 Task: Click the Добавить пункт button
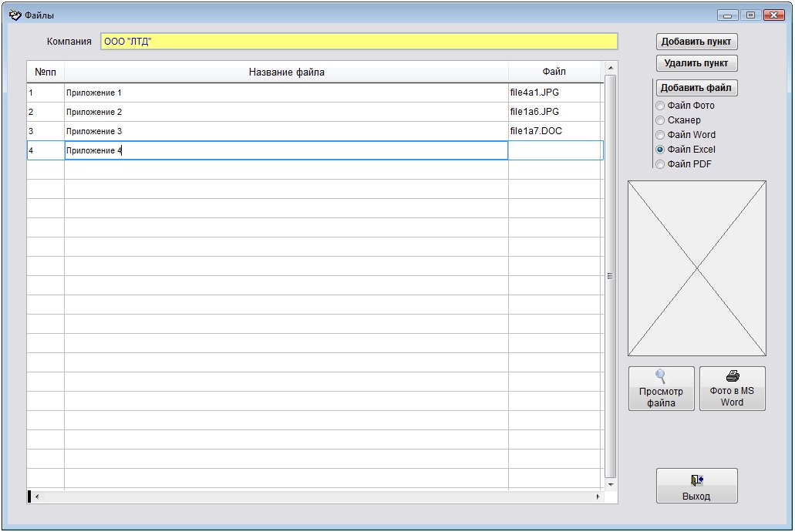[696, 42]
